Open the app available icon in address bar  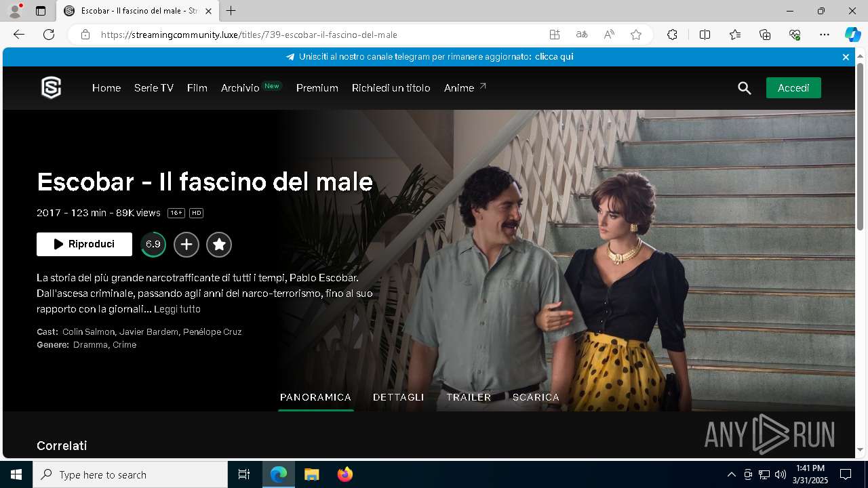click(555, 35)
